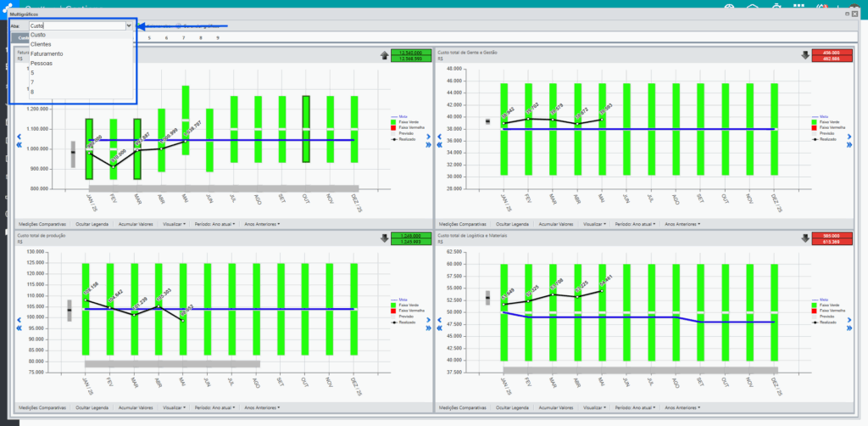Select Clientes from the Aba dropdown list
The height and width of the screenshot is (426, 868).
tap(81, 44)
